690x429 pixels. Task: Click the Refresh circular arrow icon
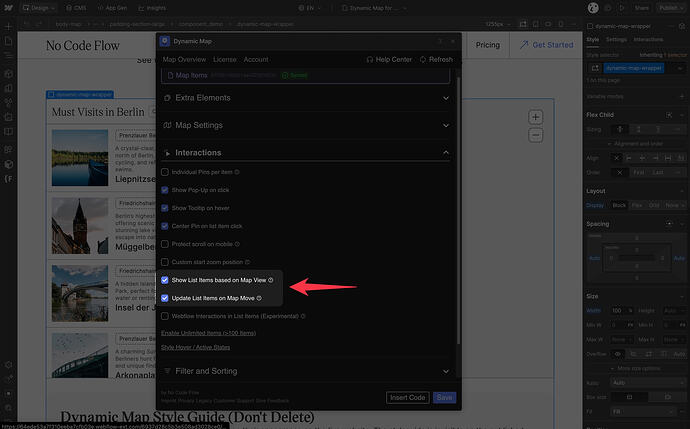click(x=422, y=59)
